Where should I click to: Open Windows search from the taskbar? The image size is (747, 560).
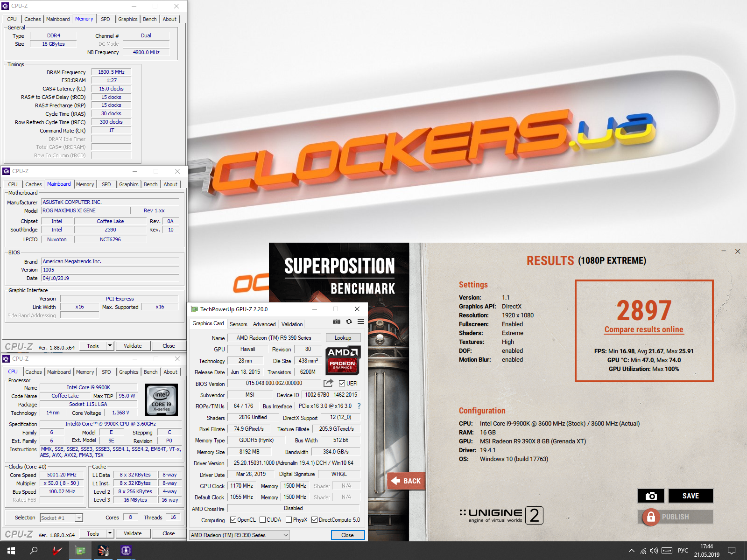click(34, 551)
